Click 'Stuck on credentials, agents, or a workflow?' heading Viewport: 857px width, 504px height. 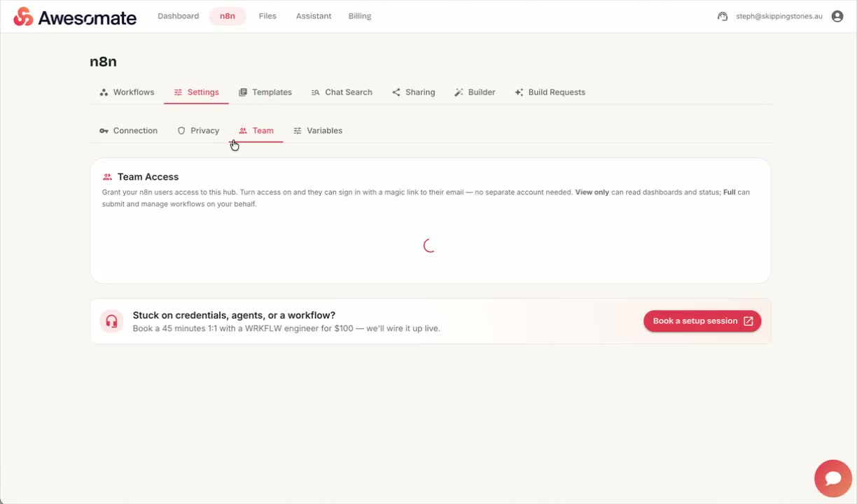(x=234, y=316)
